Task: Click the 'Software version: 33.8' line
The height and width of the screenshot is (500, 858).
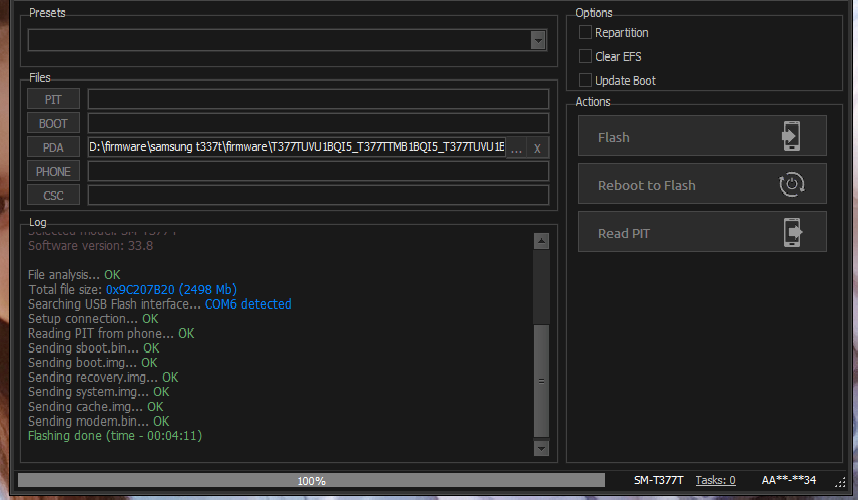Action: coord(90,246)
